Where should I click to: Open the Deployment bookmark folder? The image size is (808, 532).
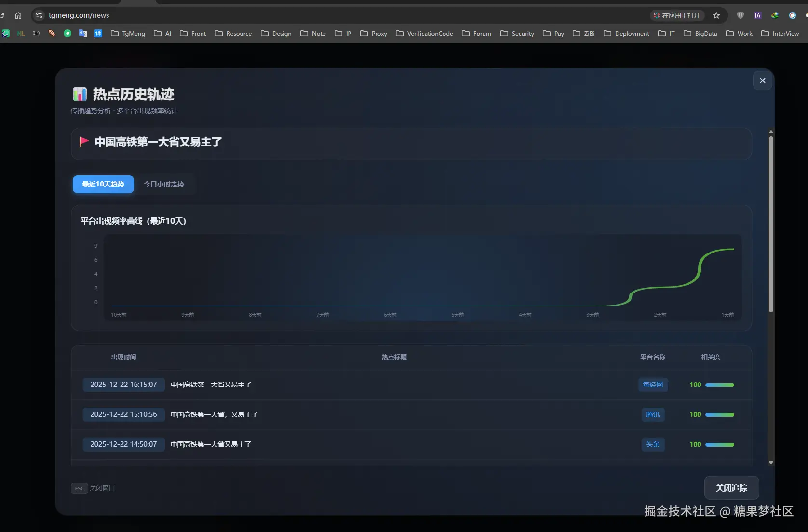(627, 33)
